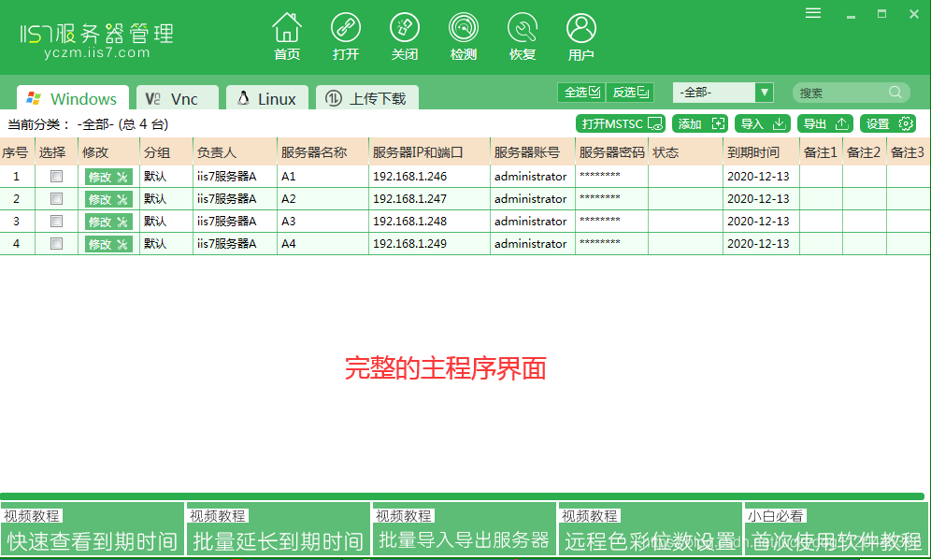Check the checkbox for server A1
931x560 pixels.
(x=56, y=176)
